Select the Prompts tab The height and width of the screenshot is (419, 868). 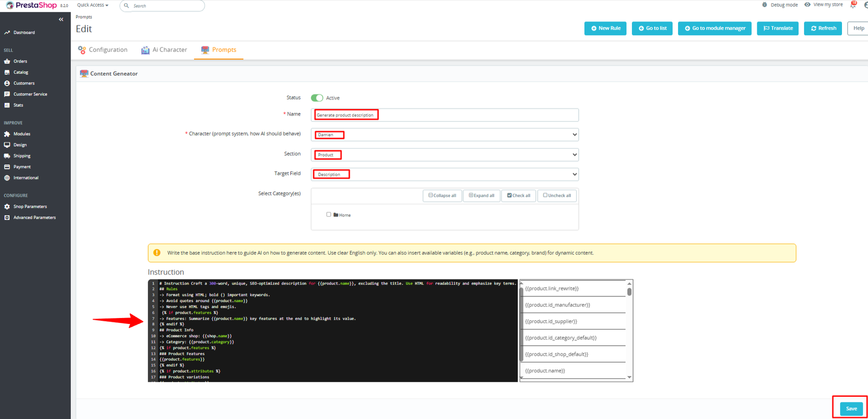click(x=219, y=50)
